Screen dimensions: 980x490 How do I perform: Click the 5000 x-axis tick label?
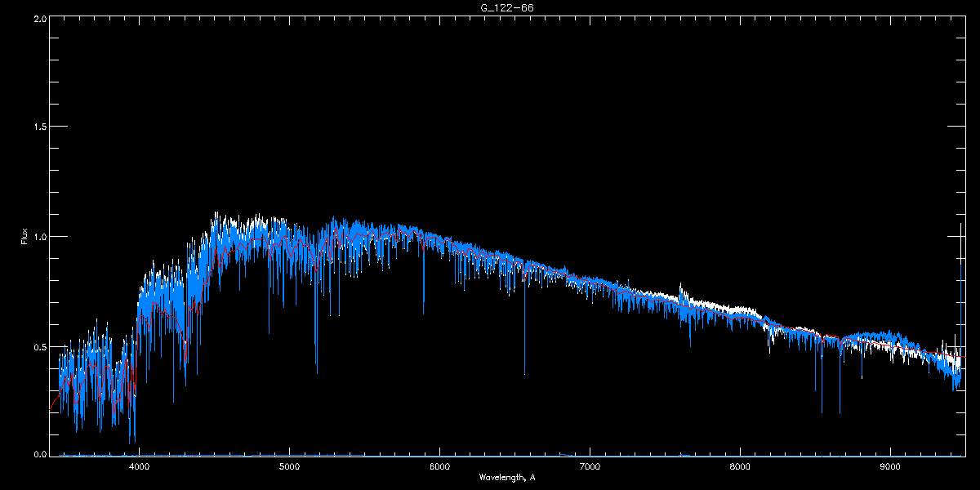(289, 467)
